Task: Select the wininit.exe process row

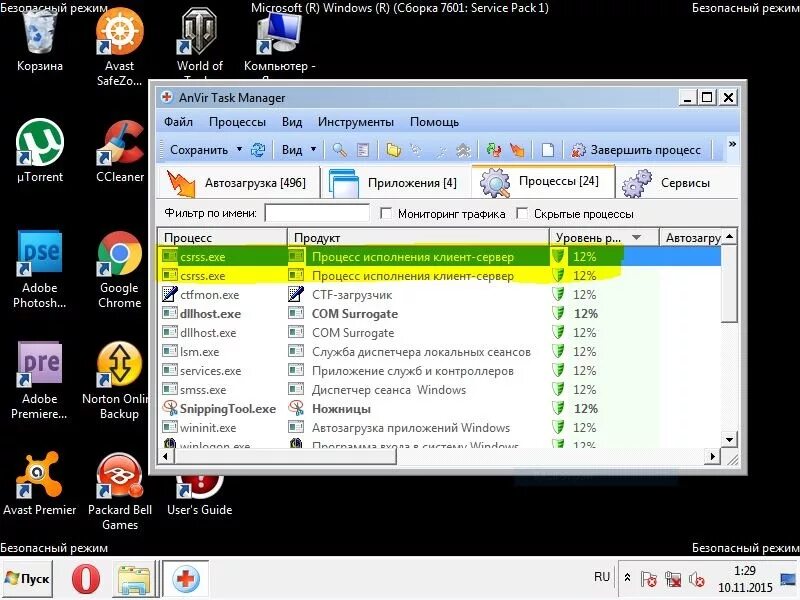Action: (x=439, y=428)
